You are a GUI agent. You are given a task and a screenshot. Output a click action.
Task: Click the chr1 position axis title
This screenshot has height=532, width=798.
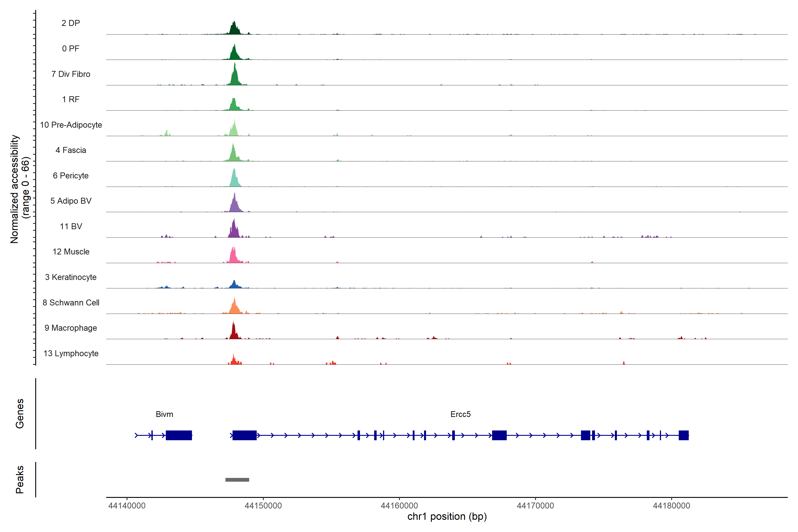(447, 516)
